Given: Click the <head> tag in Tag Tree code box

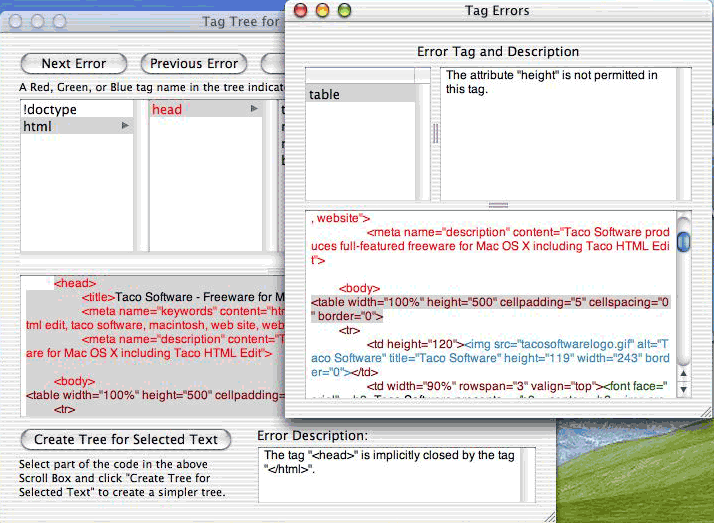Looking at the screenshot, I should 75,283.
